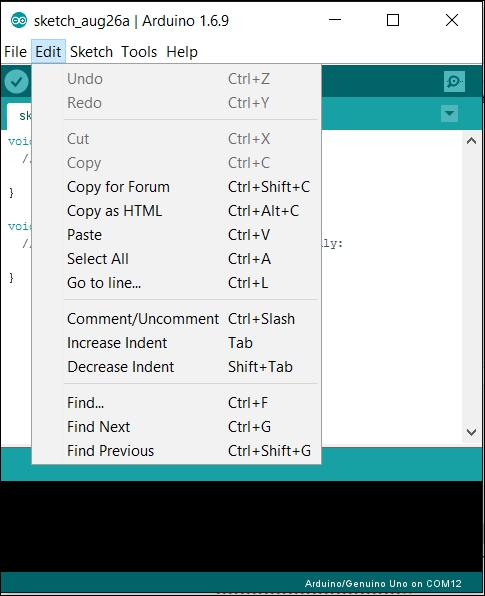Click the Verify checkmark toolbar icon
The height and width of the screenshot is (596, 485).
click(16, 81)
